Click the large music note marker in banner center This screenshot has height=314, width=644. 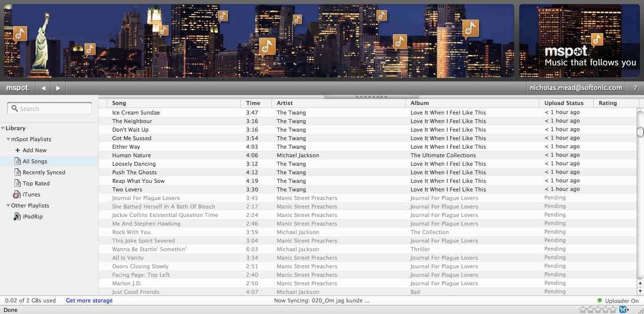point(267,46)
